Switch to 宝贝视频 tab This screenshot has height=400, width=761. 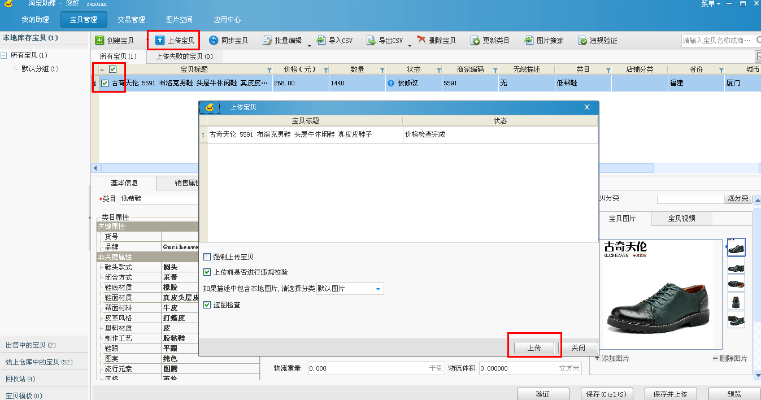click(x=681, y=218)
